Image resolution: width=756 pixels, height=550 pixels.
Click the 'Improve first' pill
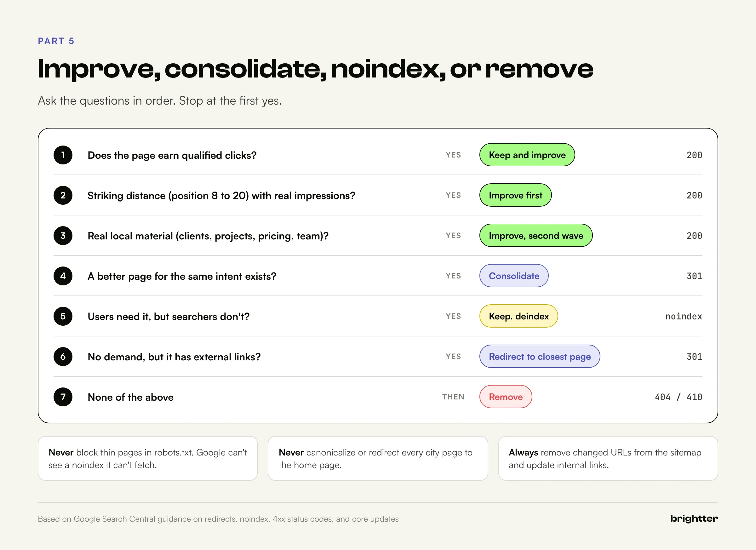click(x=515, y=195)
